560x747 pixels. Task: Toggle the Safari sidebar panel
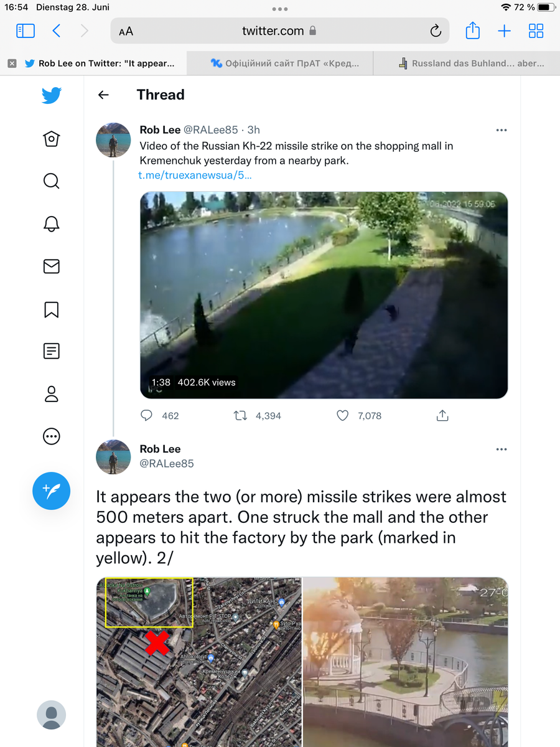click(26, 31)
